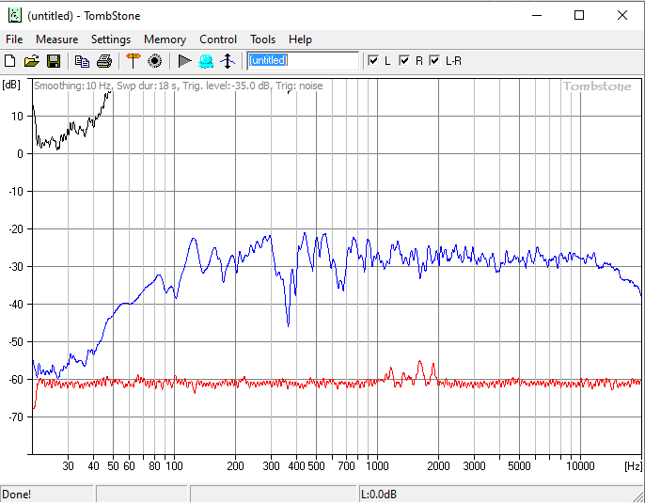The image size is (645, 504).
Task: Click the '[dB]' axis unit label
Action: (x=11, y=84)
